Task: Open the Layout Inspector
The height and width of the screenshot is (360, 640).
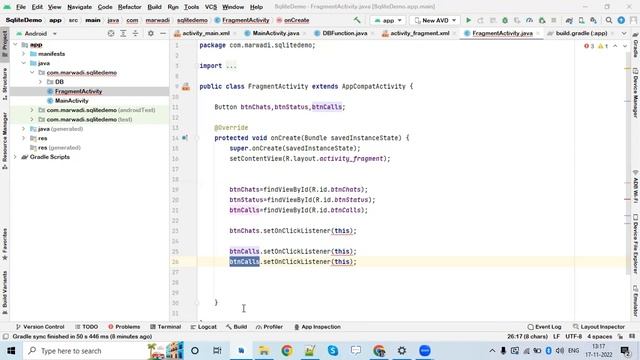Action: (599, 327)
